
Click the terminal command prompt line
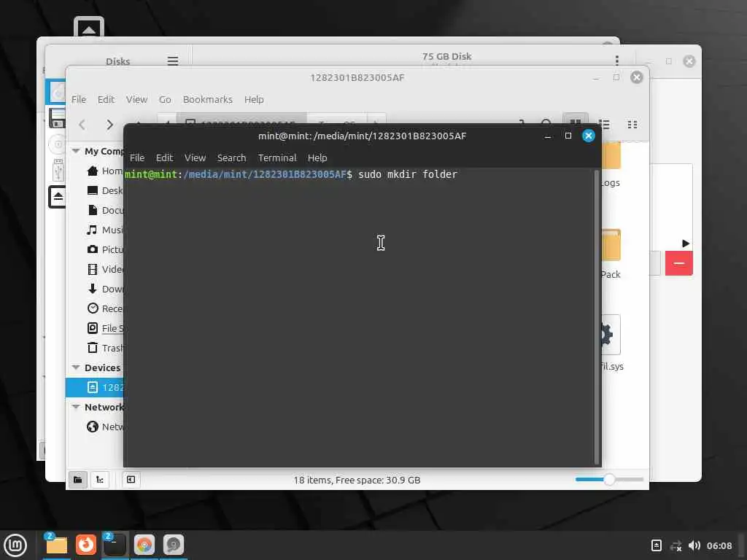(x=291, y=174)
